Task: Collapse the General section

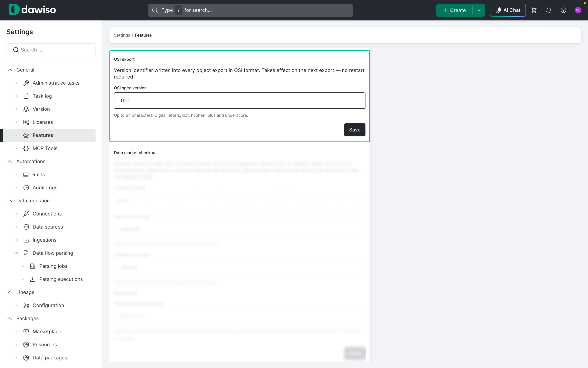Action: 10,70
